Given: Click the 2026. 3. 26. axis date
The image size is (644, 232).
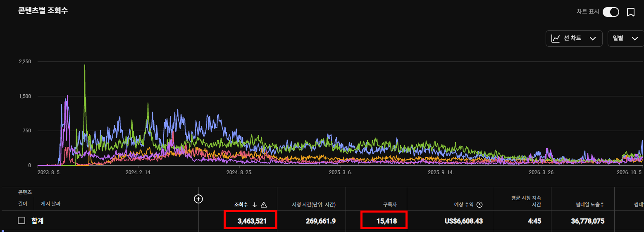Looking at the screenshot, I should point(541,172).
